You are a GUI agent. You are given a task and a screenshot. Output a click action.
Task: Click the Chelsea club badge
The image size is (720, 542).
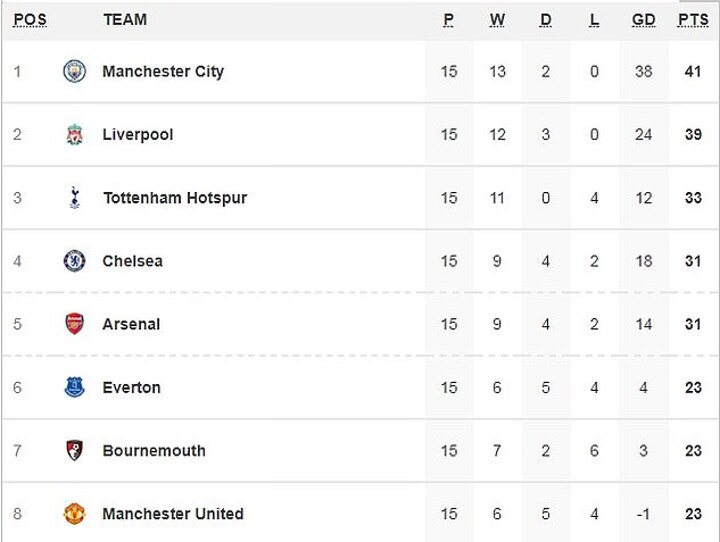coord(74,261)
